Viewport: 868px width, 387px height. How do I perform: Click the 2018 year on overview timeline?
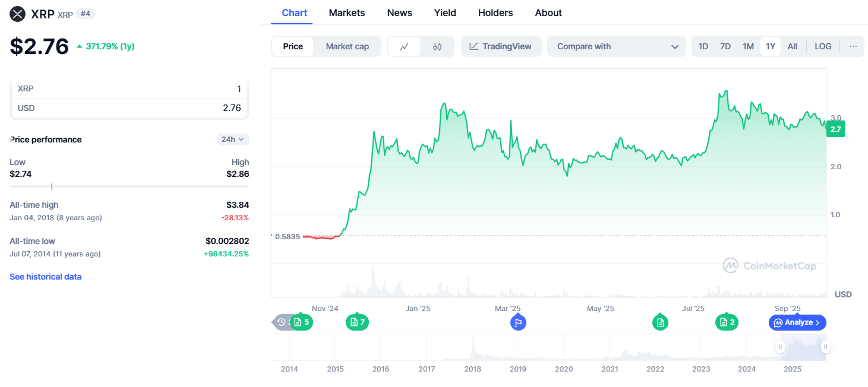(472, 369)
